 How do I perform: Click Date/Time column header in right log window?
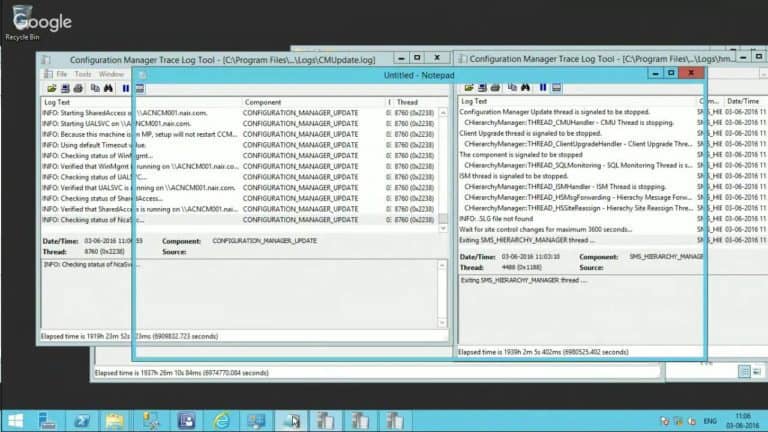744,101
